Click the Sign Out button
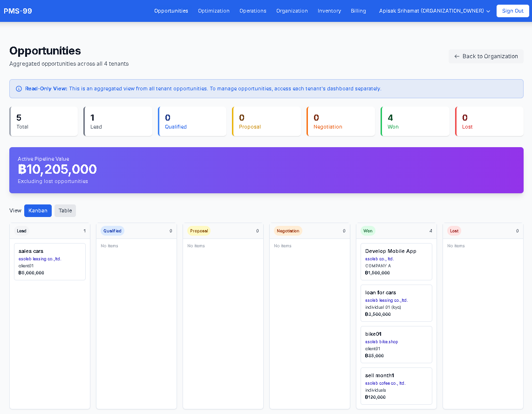 pos(512,10)
